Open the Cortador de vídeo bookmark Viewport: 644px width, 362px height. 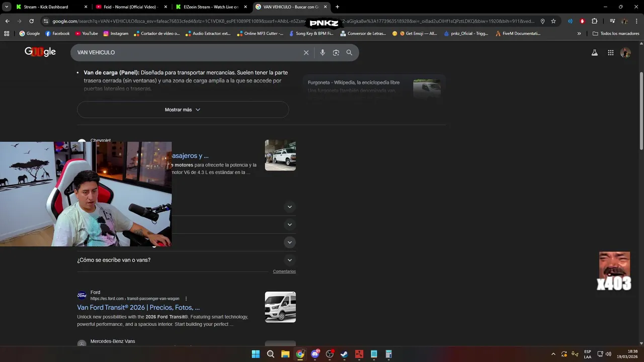(157, 34)
